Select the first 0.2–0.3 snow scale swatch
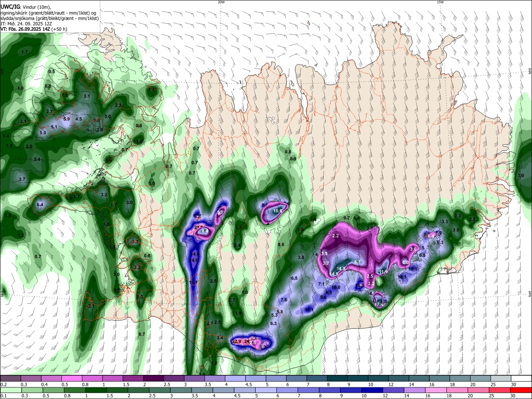Screen dimensions: 532x399 pyautogui.click(x=11, y=379)
